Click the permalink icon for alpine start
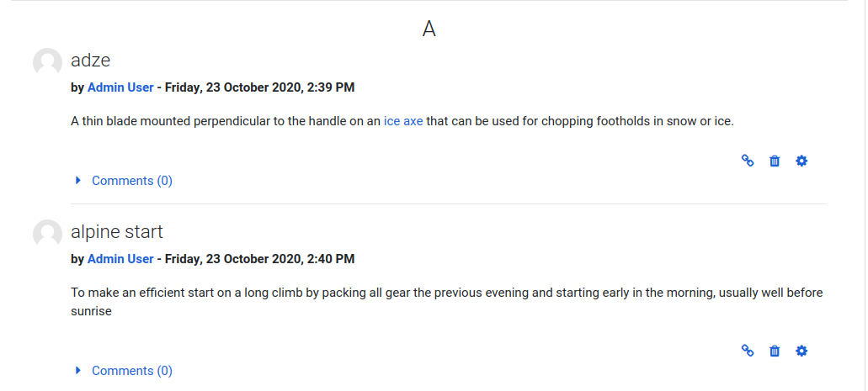868x391 pixels. (748, 351)
